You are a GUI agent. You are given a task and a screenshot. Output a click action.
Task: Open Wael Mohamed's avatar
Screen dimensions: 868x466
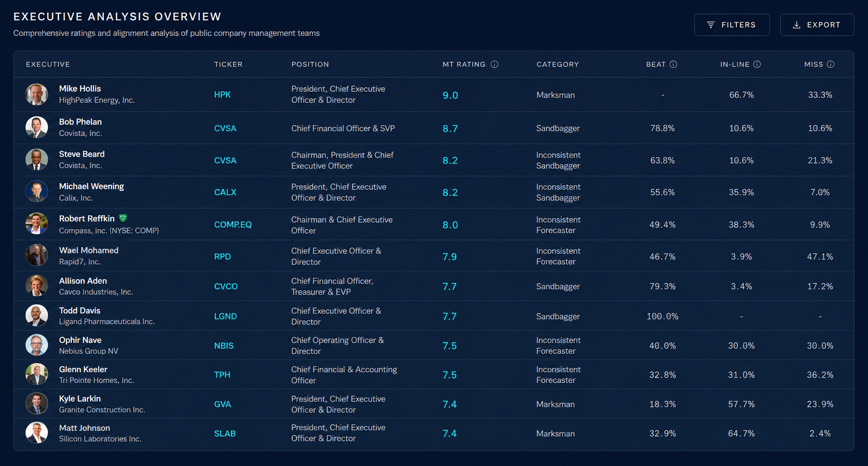click(37, 256)
